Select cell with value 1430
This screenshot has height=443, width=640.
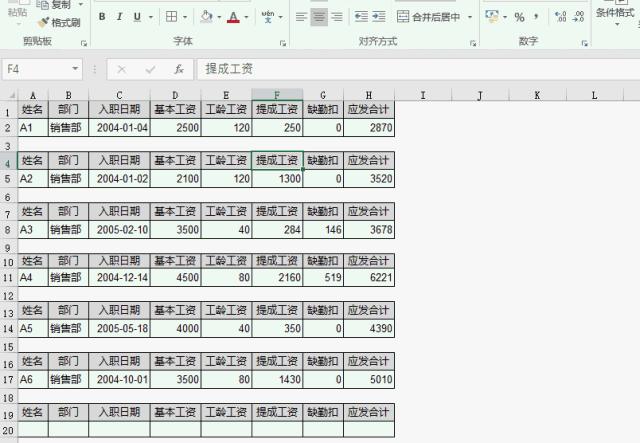pyautogui.click(x=277, y=379)
